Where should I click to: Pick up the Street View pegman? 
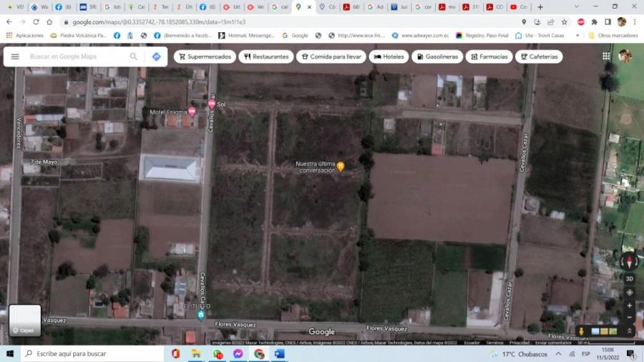[x=581, y=331]
